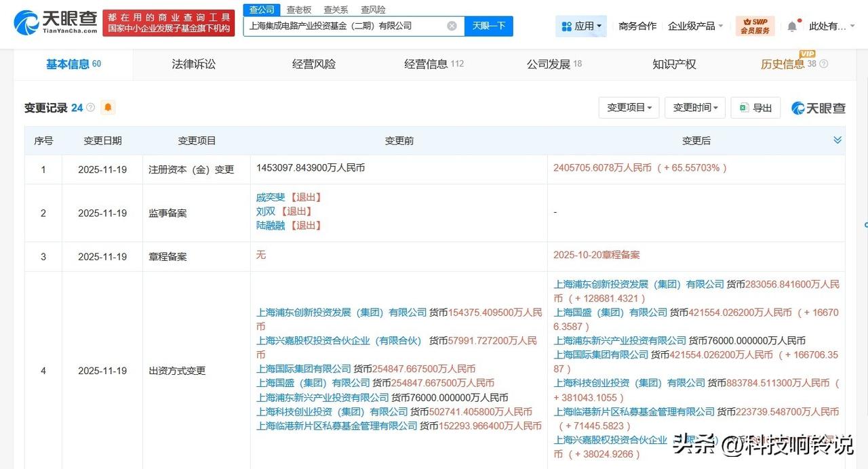Open the 变更项目 filter dropdown
Image resolution: width=868 pixels, height=469 pixels.
(629, 108)
